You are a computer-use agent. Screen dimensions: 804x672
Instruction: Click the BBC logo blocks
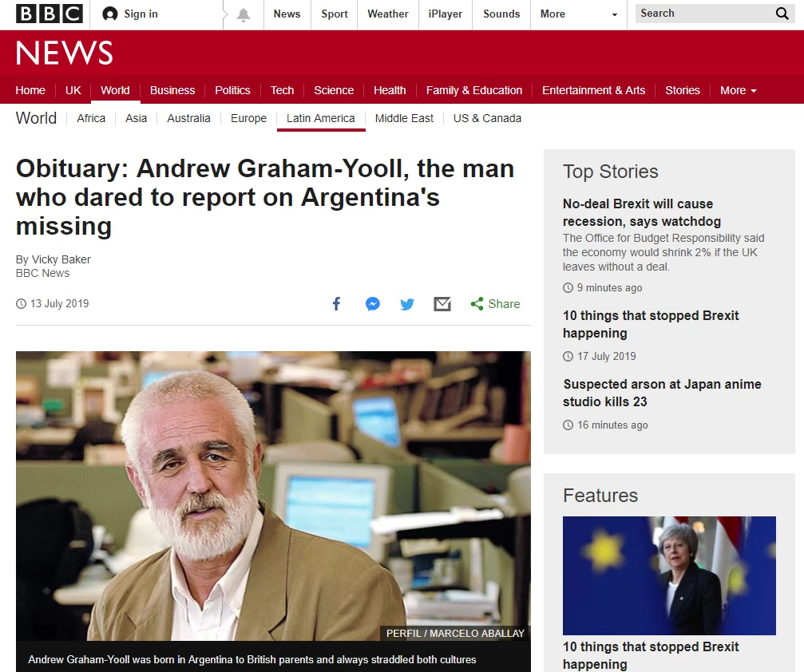point(49,14)
